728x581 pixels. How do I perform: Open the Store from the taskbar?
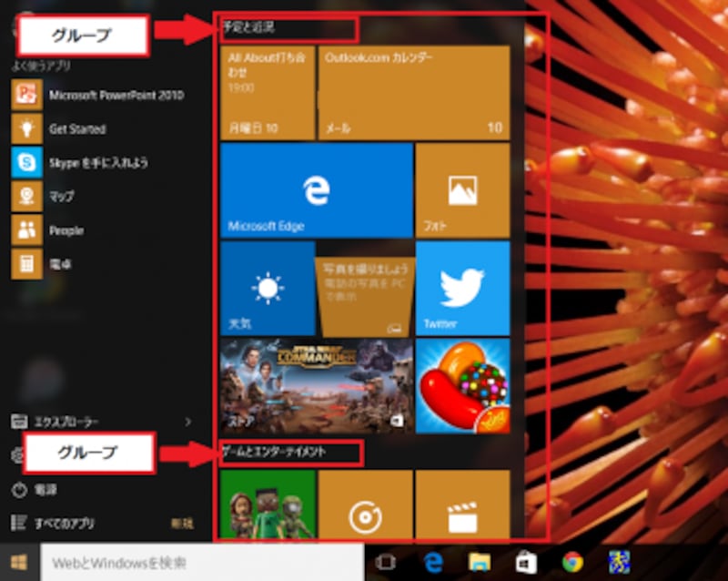[526, 563]
